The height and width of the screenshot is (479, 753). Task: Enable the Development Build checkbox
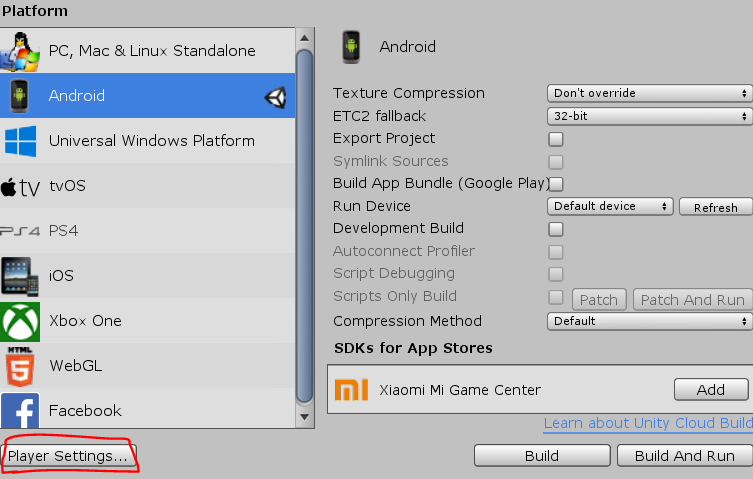556,229
